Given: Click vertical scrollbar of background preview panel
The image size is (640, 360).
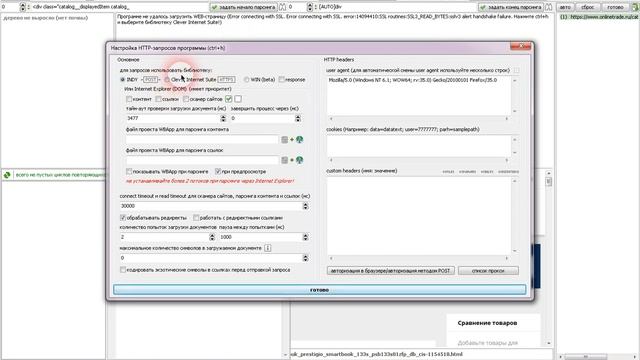Looking at the screenshot, I should pos(549,258).
